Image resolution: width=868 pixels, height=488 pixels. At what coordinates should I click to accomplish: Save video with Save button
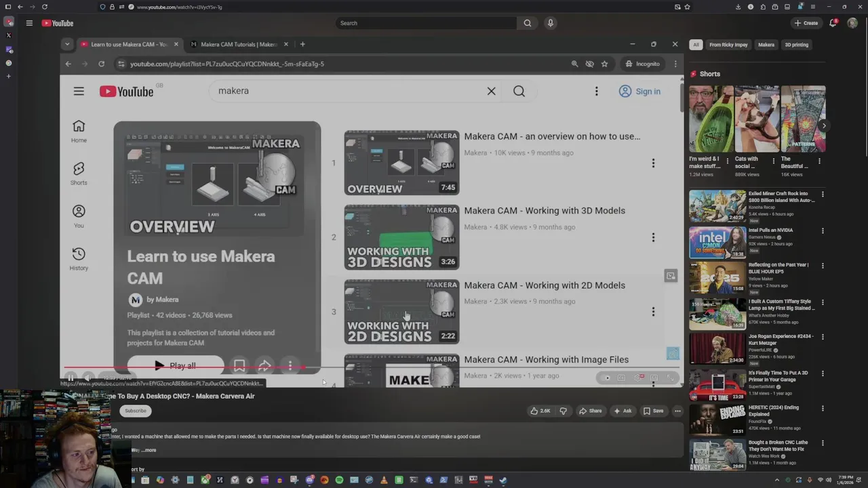tap(653, 411)
